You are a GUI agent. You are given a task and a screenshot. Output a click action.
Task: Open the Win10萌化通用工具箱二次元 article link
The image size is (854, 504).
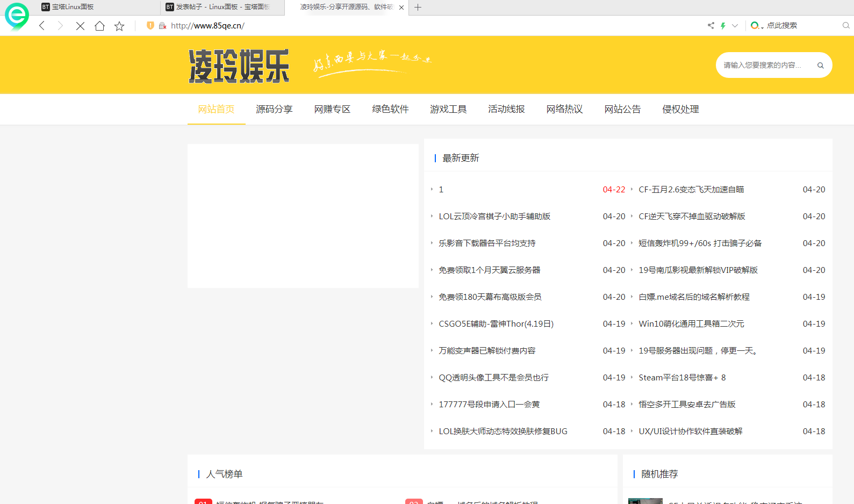[691, 323]
